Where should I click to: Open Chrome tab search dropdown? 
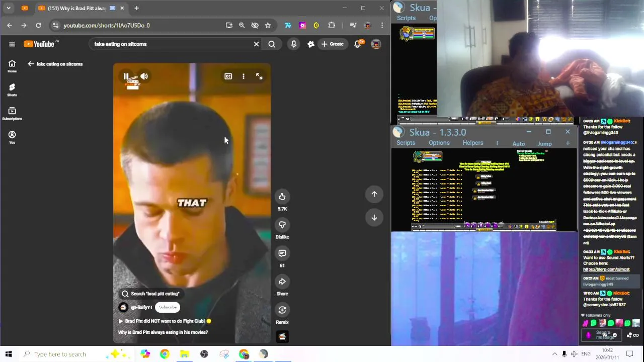pyautogui.click(x=9, y=8)
